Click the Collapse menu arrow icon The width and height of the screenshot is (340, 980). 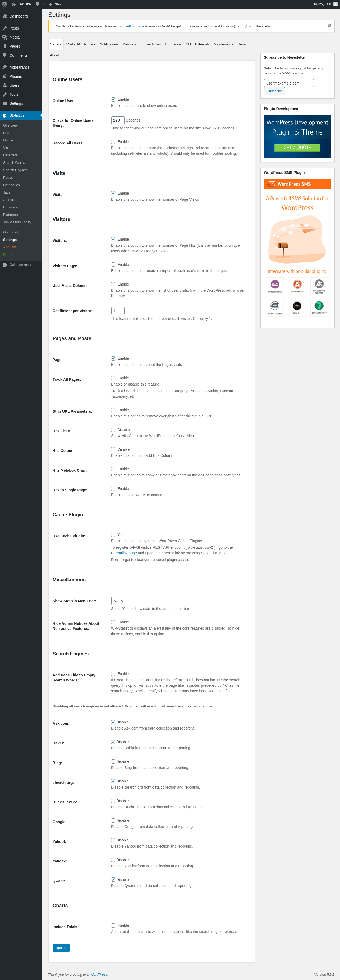click(x=5, y=265)
